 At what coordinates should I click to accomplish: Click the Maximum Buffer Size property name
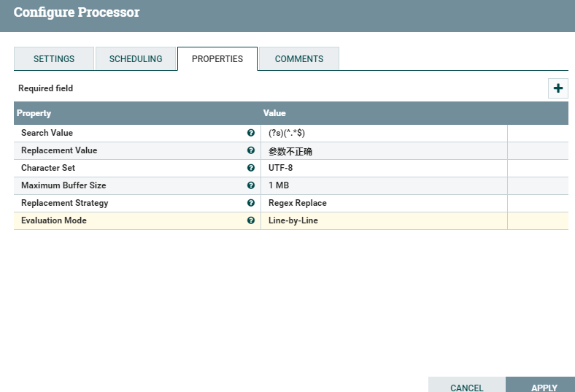coord(63,185)
